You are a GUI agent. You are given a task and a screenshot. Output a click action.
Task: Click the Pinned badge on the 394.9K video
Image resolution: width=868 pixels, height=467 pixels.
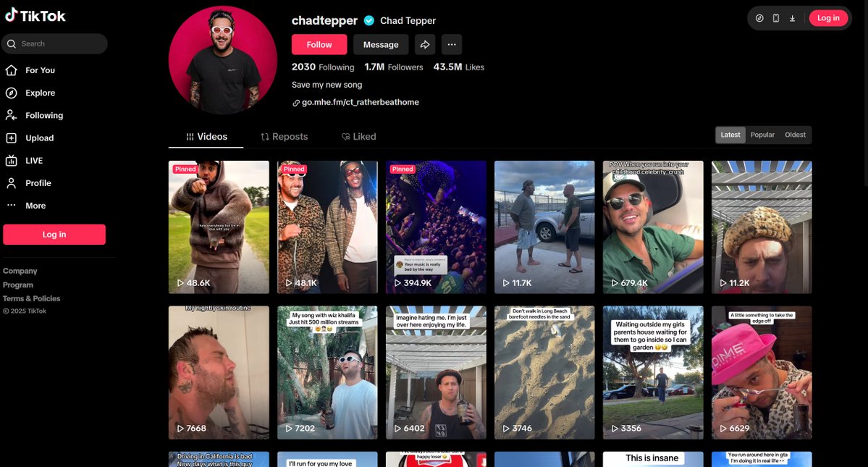click(x=403, y=169)
